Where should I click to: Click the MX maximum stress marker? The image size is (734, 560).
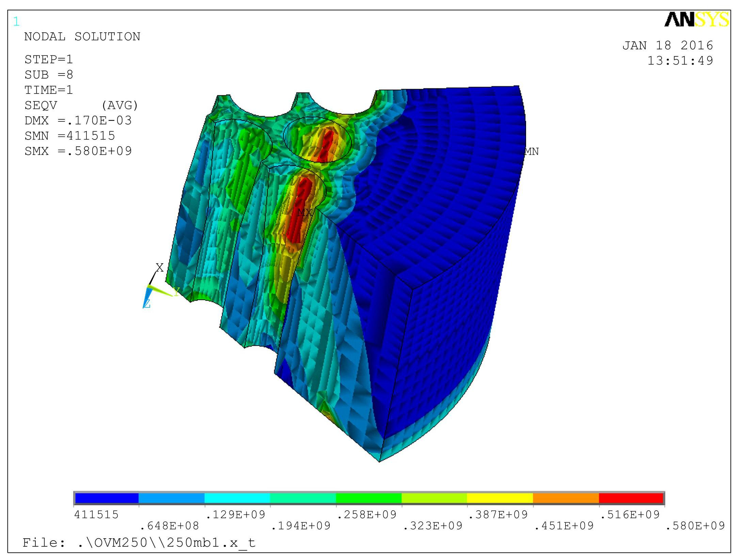point(304,213)
